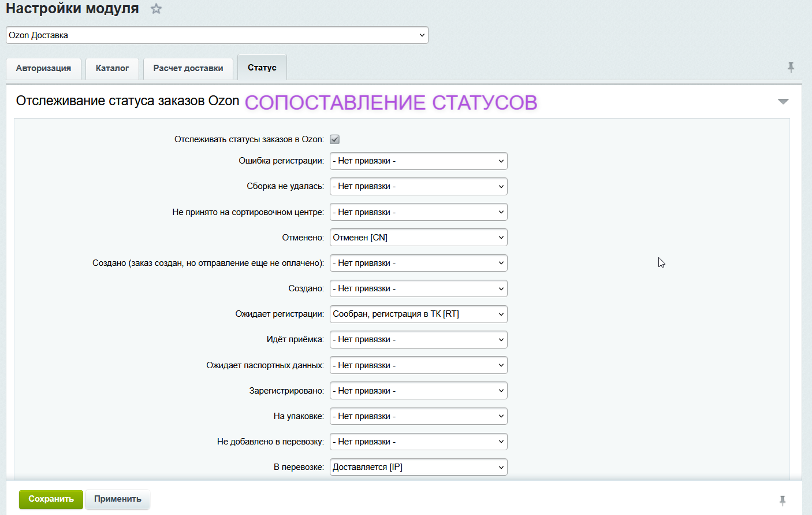This screenshot has height=515, width=812.
Task: Open the 'Не добавлено в перевозку' dropdown
Action: (419, 442)
